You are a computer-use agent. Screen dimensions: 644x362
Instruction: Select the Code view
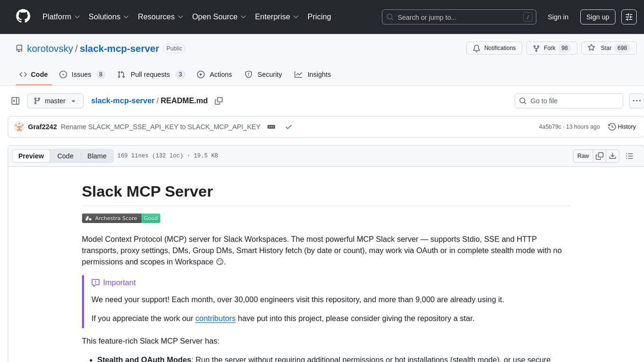tap(65, 156)
